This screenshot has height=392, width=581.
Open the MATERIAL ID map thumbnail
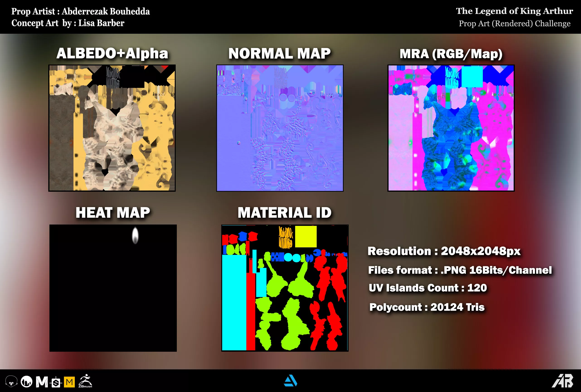(285, 288)
